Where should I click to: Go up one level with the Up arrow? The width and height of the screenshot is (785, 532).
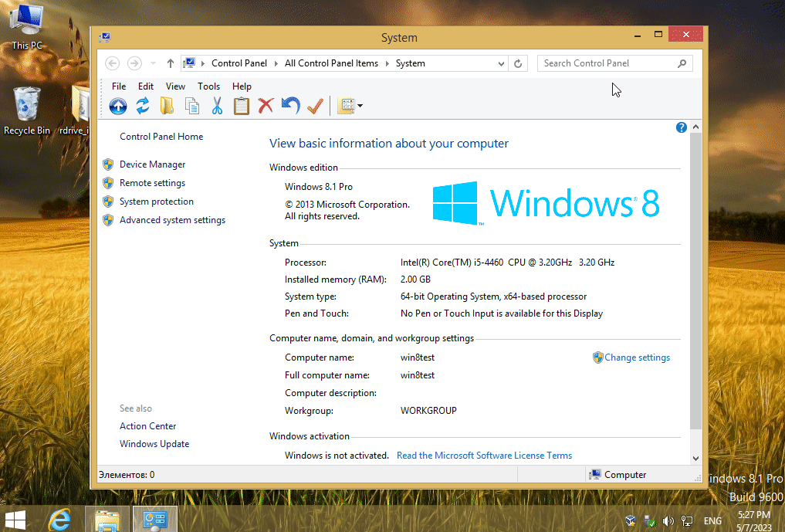(171, 63)
